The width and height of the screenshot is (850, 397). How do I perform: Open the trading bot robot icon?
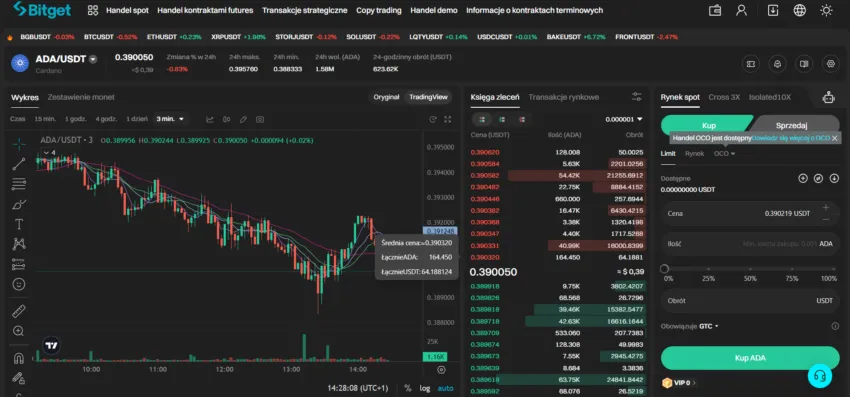(x=828, y=98)
